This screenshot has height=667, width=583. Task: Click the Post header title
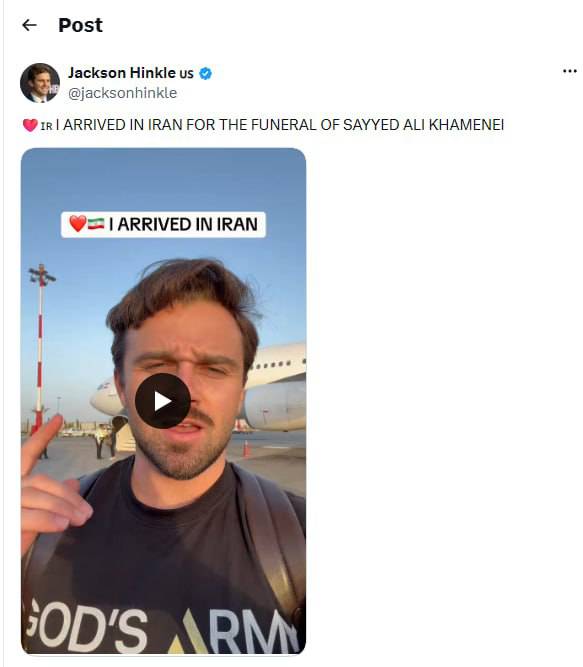click(x=80, y=25)
